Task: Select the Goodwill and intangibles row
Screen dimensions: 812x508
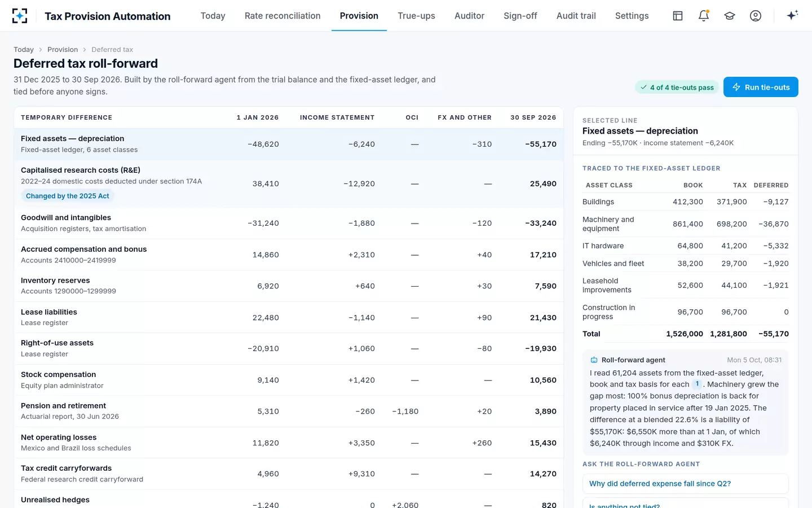Action: (289, 223)
